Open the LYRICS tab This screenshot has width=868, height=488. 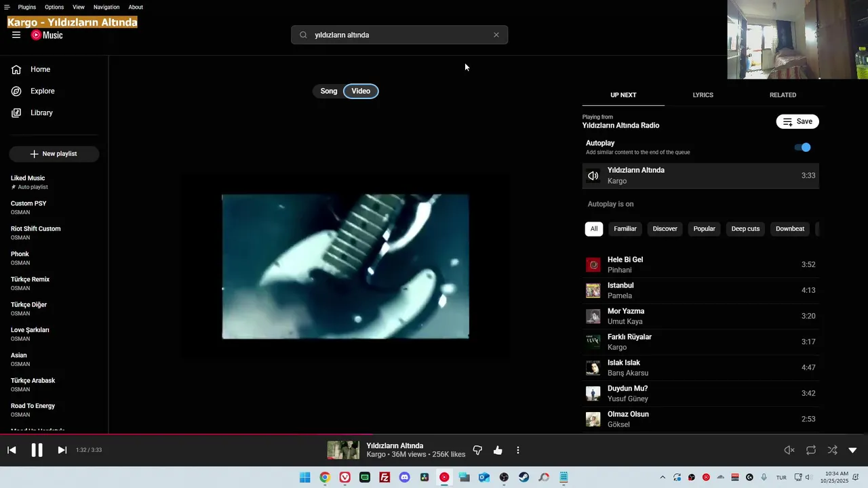coord(703,95)
